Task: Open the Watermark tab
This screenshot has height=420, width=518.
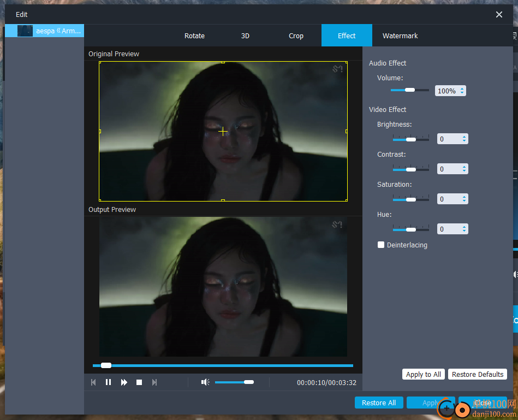Action: pyautogui.click(x=400, y=36)
